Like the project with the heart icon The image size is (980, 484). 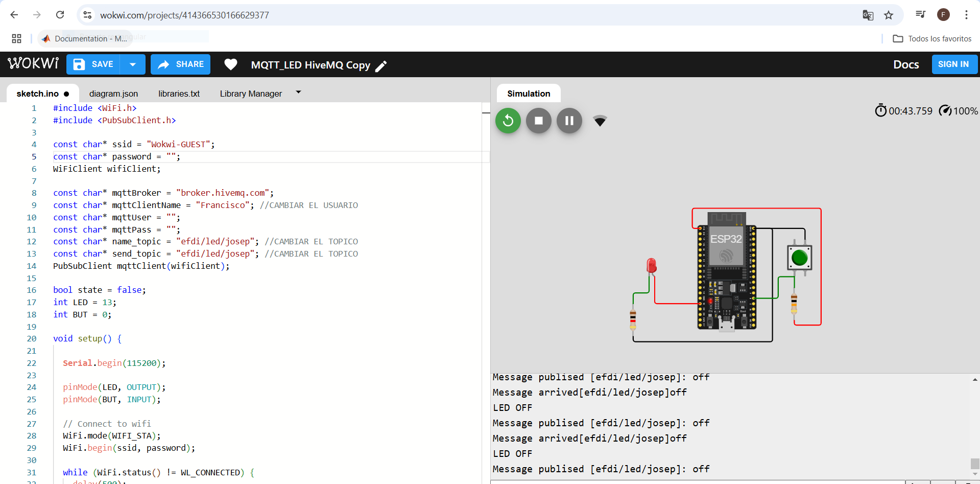pyautogui.click(x=231, y=64)
